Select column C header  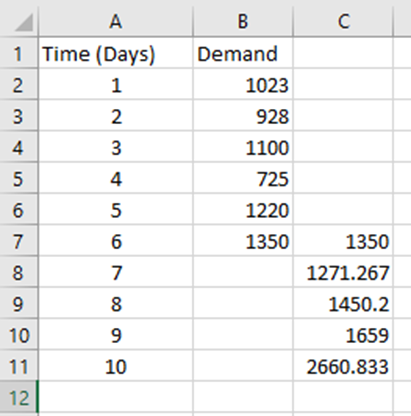point(343,22)
